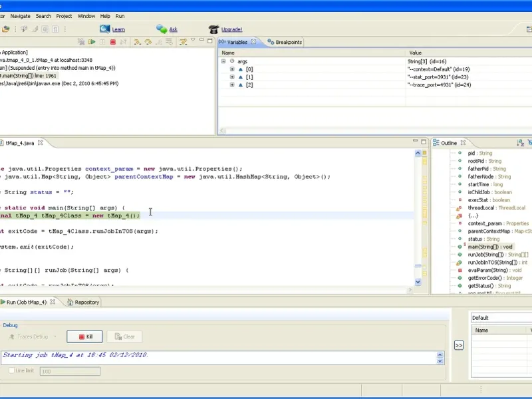Click the Ask chat bubbles icon
Viewport: 532px width, 399px height.
tap(162, 29)
